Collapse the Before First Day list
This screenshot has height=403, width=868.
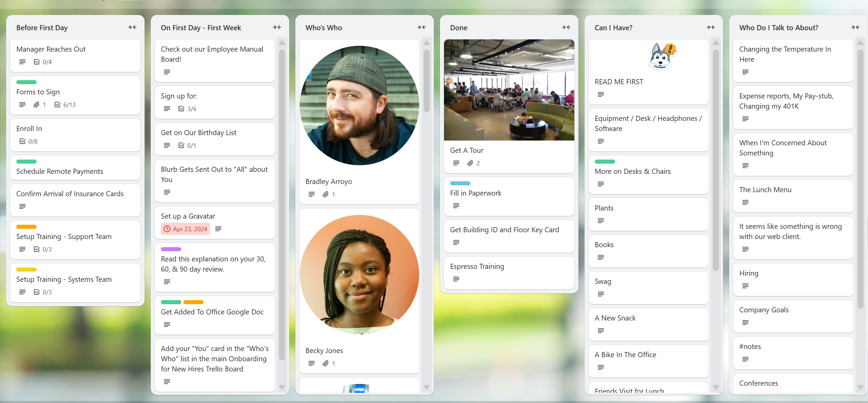coord(132,28)
